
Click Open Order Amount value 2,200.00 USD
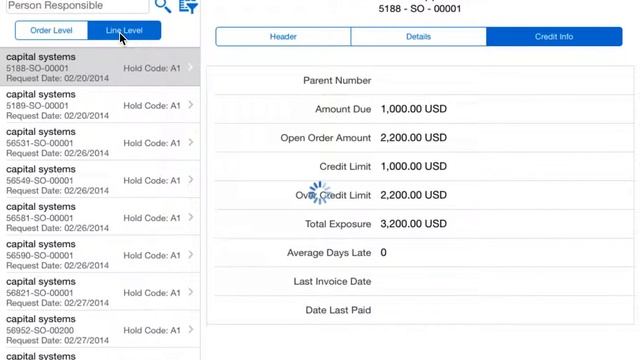pyautogui.click(x=413, y=138)
